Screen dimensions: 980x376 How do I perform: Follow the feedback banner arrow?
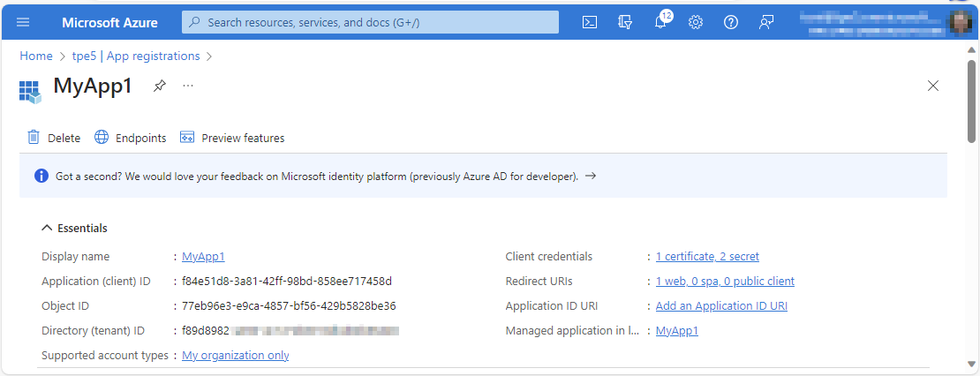(590, 177)
